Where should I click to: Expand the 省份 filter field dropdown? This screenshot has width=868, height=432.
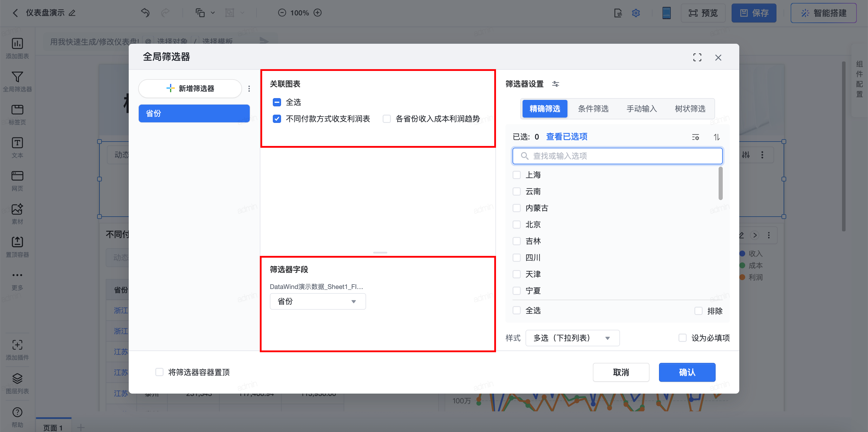click(x=317, y=301)
